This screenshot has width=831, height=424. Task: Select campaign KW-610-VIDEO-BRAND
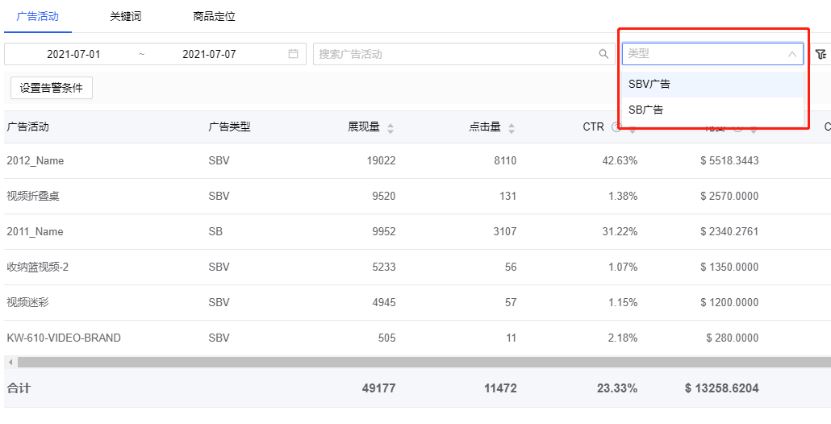pyautogui.click(x=64, y=338)
